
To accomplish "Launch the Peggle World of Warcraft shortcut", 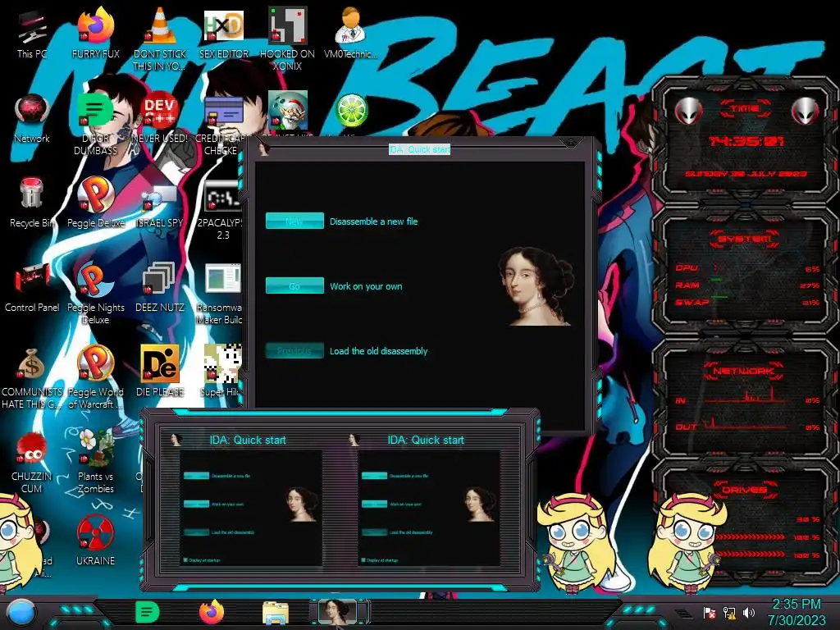I will [x=95, y=377].
